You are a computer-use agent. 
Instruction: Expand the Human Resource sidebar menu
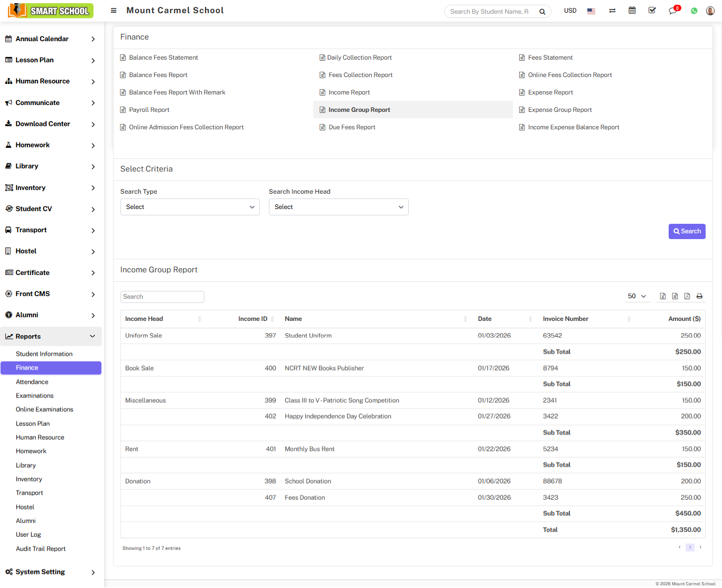51,81
